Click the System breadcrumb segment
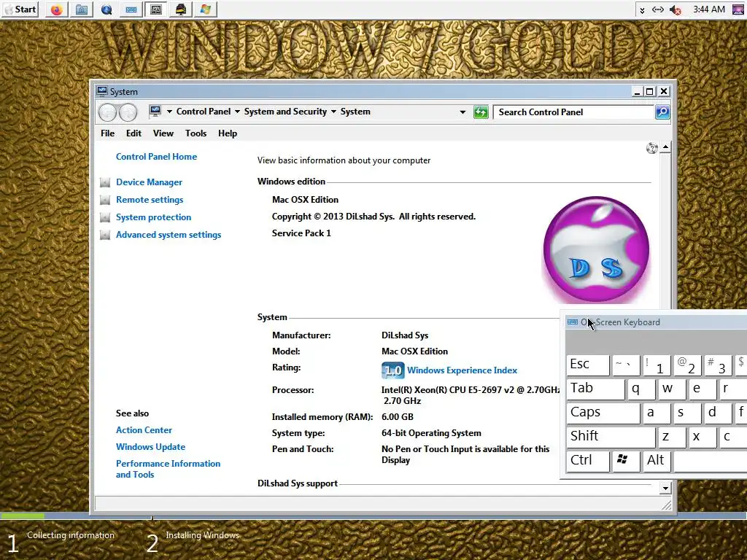The height and width of the screenshot is (560, 747). (x=355, y=112)
